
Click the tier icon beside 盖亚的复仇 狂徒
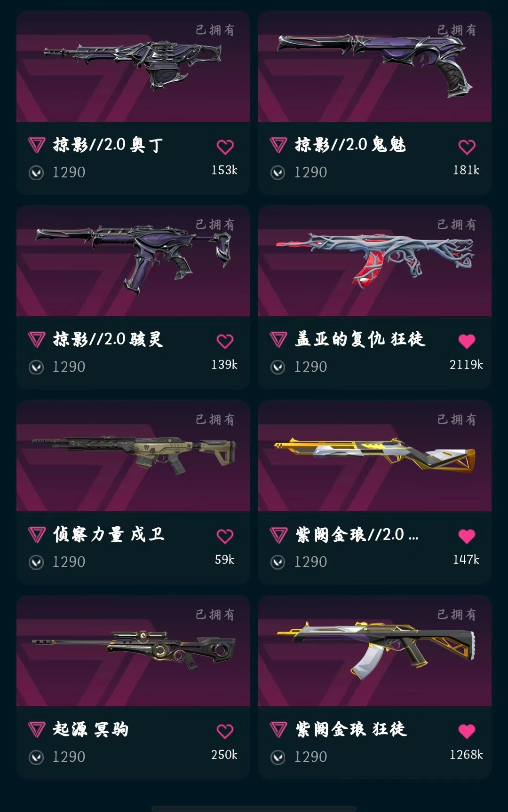pos(278,339)
